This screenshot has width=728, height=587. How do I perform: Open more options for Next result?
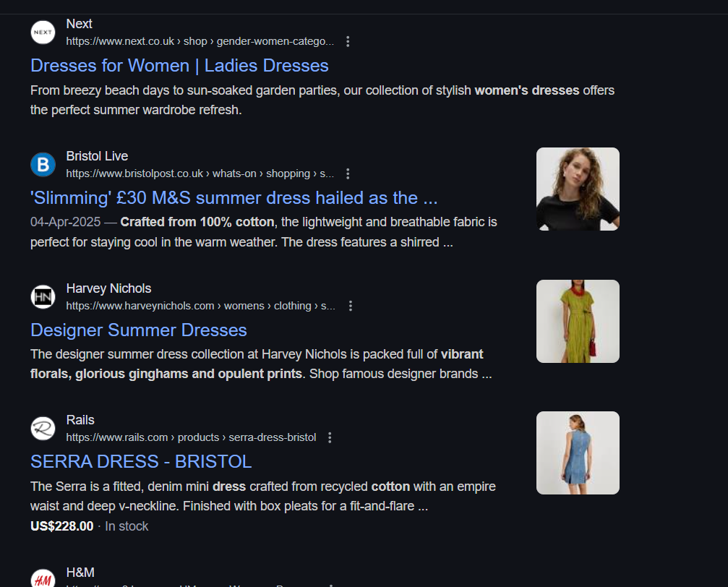348,42
